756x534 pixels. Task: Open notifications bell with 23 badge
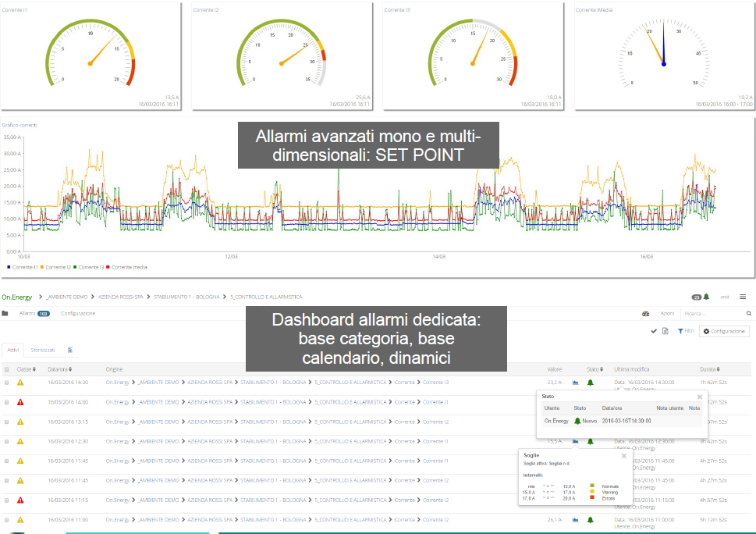[x=706, y=297]
